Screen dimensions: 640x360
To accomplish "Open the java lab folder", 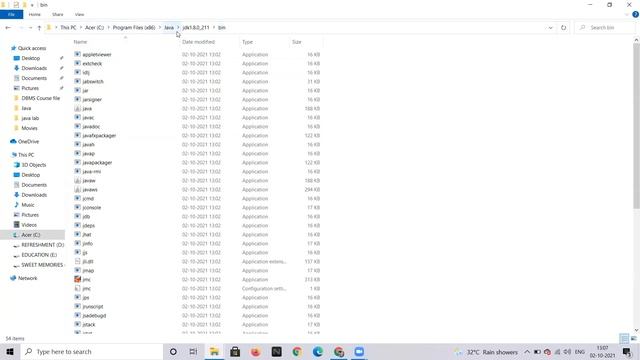I will click(30, 118).
